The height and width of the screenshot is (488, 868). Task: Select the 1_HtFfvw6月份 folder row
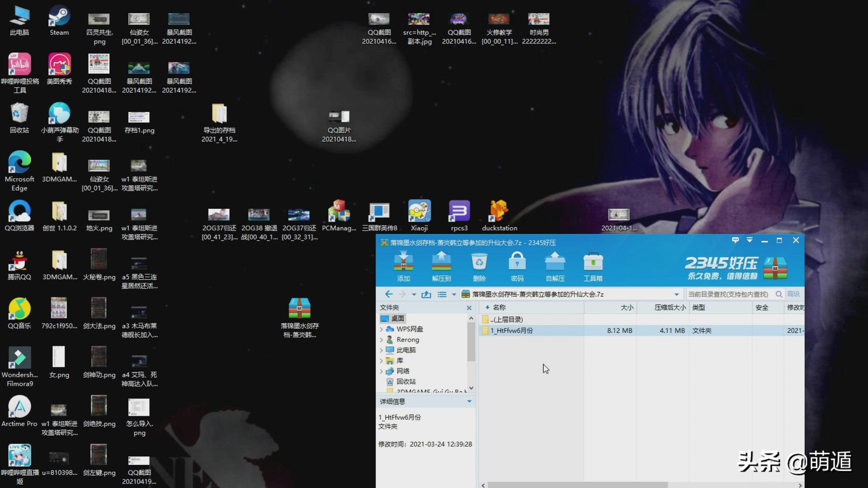(x=512, y=331)
